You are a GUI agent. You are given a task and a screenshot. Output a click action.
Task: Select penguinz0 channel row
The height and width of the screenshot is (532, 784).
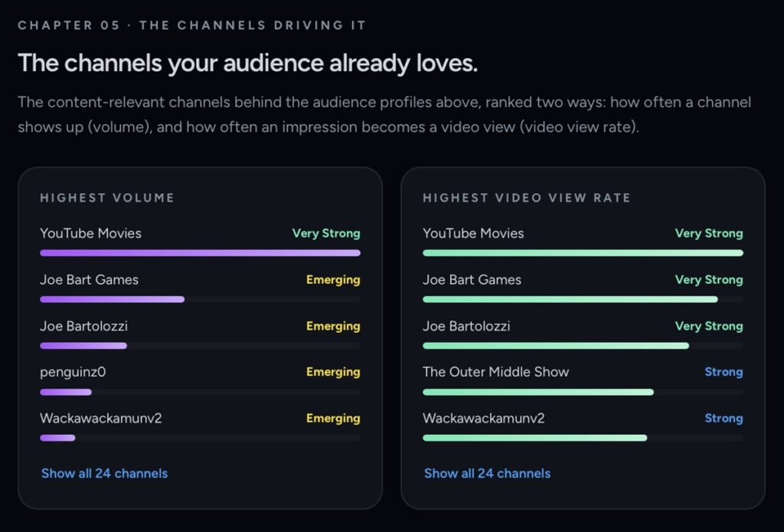click(200, 380)
